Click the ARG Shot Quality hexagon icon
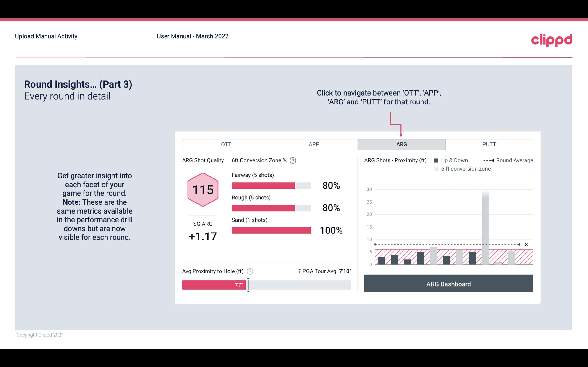Image resolution: width=588 pixels, height=367 pixels. tap(203, 189)
